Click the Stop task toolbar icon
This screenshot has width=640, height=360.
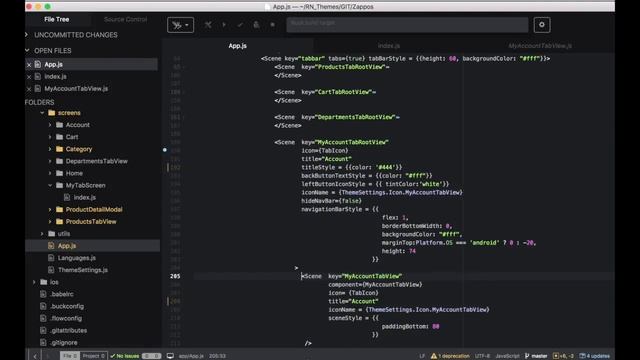point(272,25)
